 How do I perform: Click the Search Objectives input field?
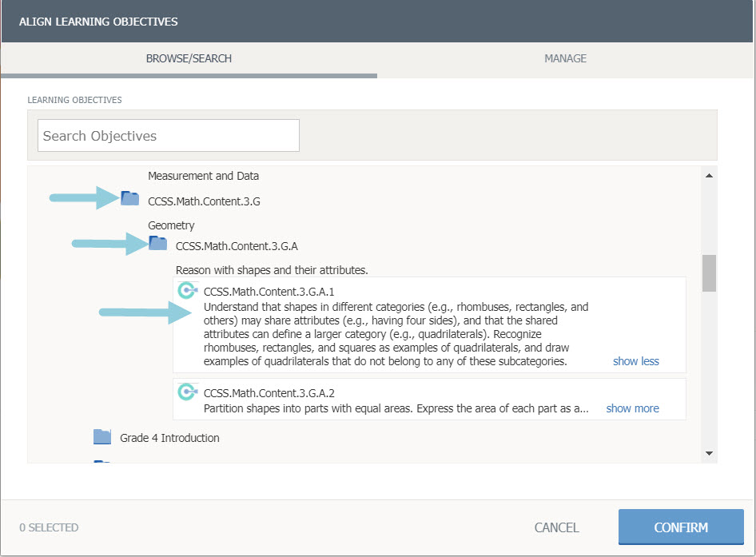pos(169,136)
